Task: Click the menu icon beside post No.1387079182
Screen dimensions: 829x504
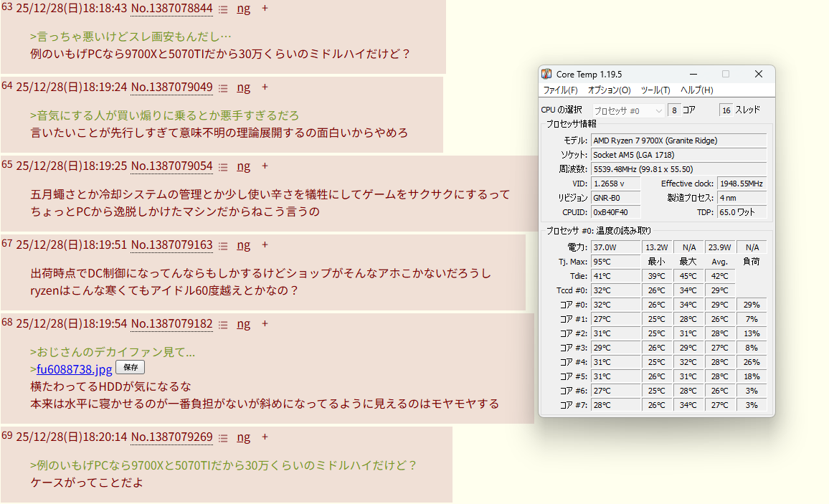Action: click(x=223, y=324)
